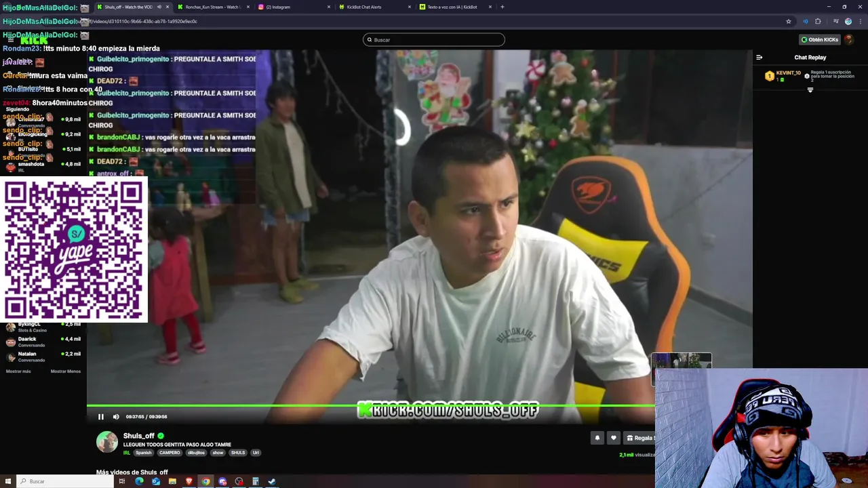The width and height of the screenshot is (868, 488).
Task: Open the Calculator icon on the taskbar
Action: click(x=256, y=481)
